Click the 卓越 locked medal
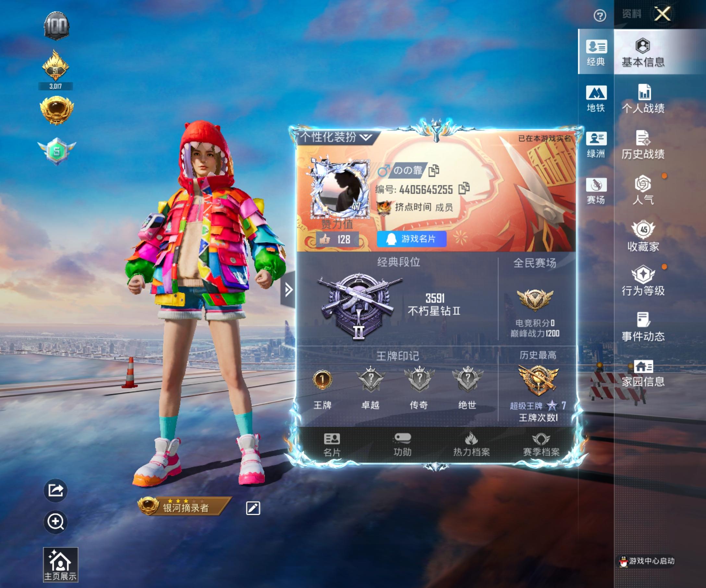This screenshot has width=706, height=588. point(371,379)
